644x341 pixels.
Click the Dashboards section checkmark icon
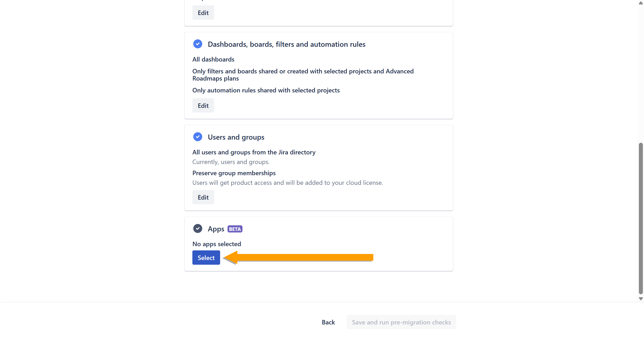click(198, 44)
